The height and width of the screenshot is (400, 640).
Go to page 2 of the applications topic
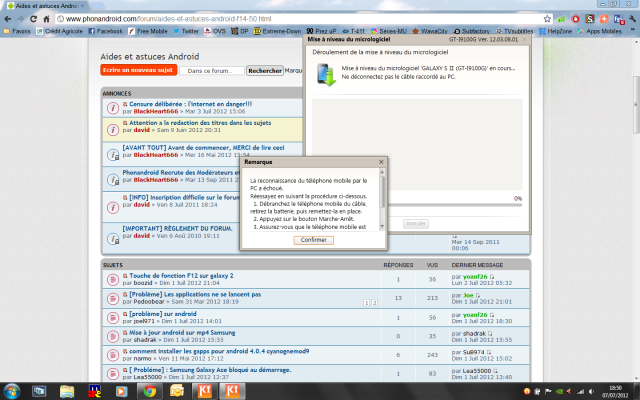click(x=374, y=301)
